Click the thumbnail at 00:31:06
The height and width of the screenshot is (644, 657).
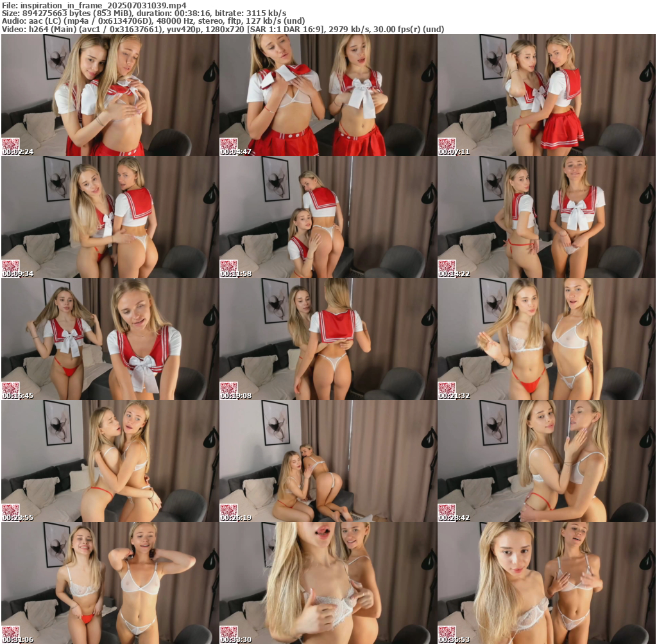(110, 583)
